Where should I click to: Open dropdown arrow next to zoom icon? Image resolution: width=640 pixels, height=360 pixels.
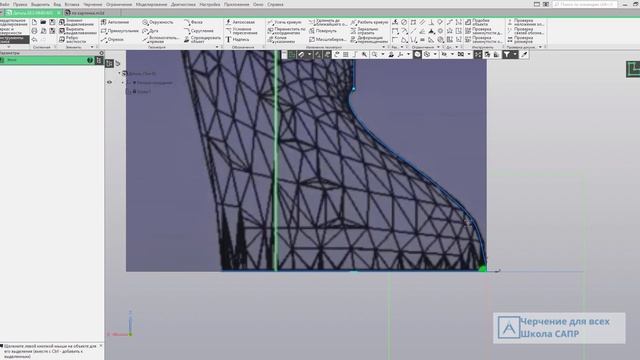point(382,54)
